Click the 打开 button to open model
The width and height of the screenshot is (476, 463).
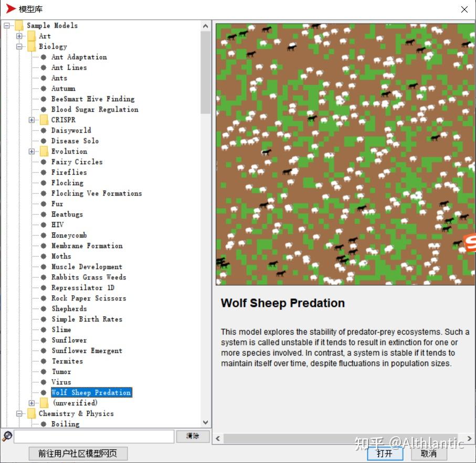click(x=385, y=454)
